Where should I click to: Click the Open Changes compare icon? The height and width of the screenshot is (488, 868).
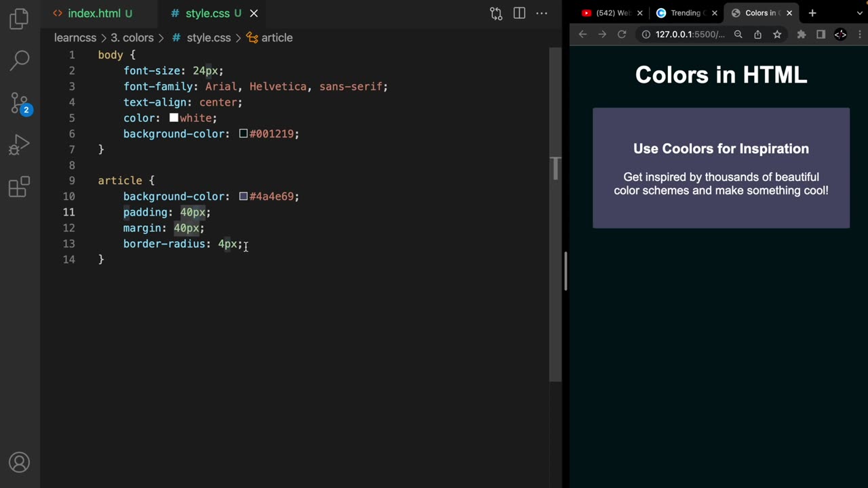(x=496, y=14)
